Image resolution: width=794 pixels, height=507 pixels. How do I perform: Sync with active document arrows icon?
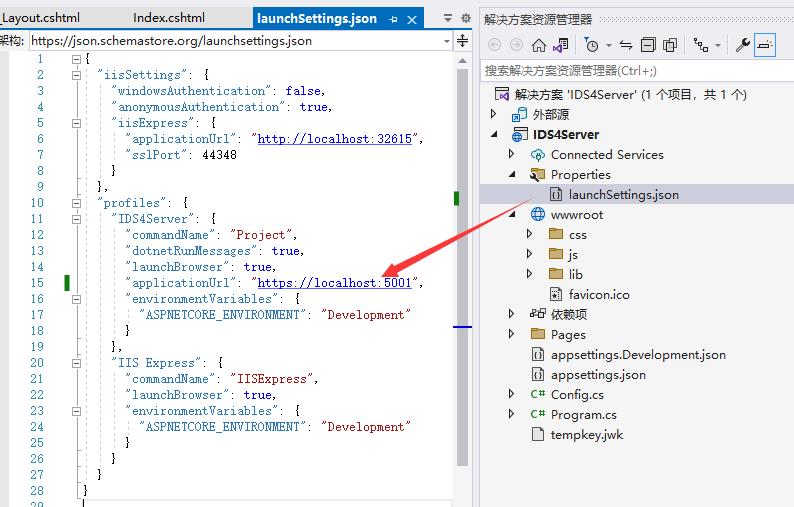(626, 45)
